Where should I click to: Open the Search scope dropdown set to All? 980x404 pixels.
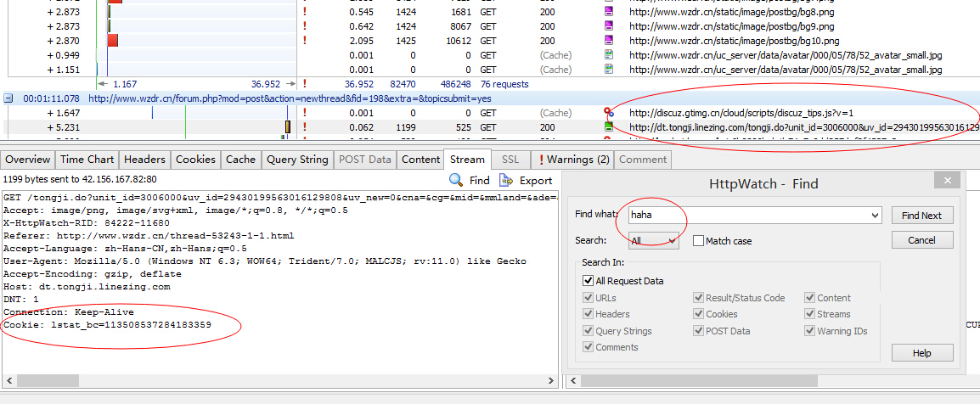652,241
